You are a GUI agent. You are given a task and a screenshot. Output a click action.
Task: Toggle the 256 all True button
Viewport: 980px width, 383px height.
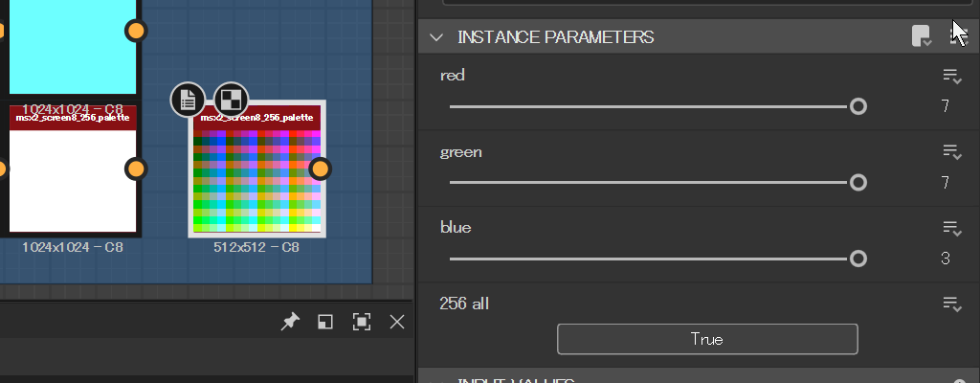(707, 339)
